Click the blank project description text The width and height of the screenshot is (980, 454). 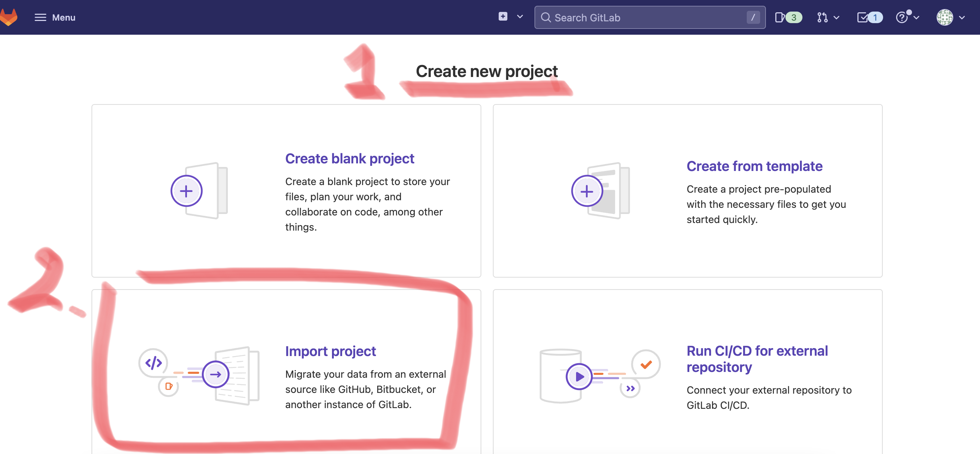367,204
